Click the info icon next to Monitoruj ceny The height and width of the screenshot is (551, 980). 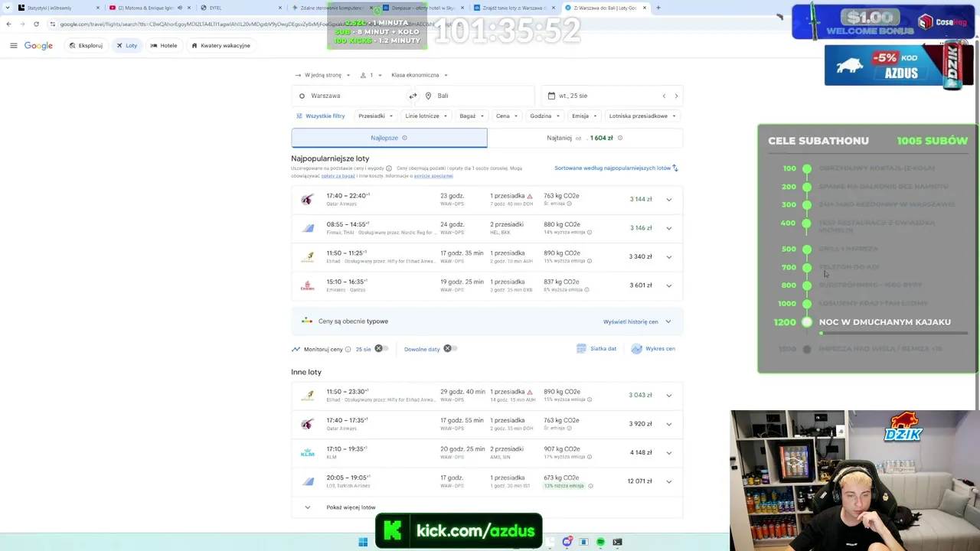[348, 349]
